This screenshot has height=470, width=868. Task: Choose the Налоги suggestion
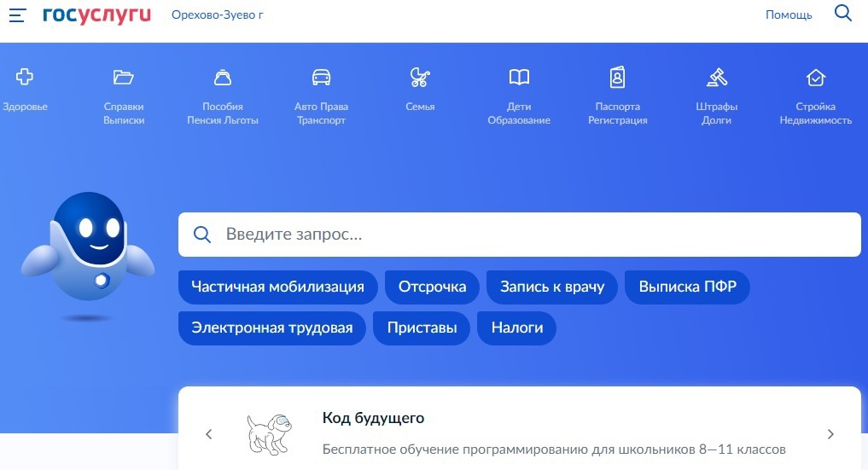click(517, 328)
